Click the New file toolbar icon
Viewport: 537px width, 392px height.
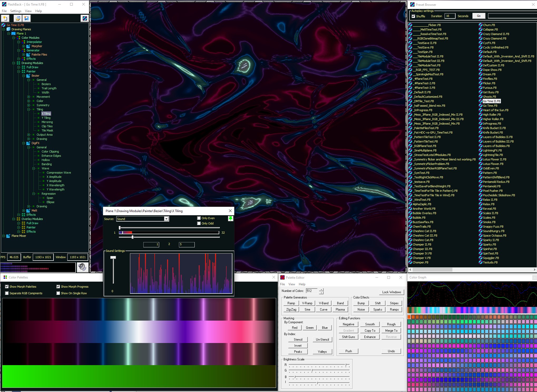(x=5, y=18)
